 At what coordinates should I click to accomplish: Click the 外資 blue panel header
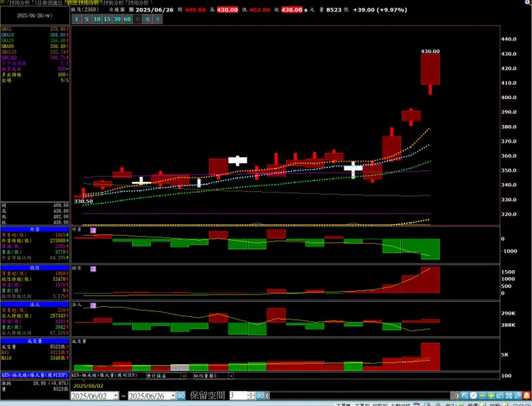[x=35, y=230]
